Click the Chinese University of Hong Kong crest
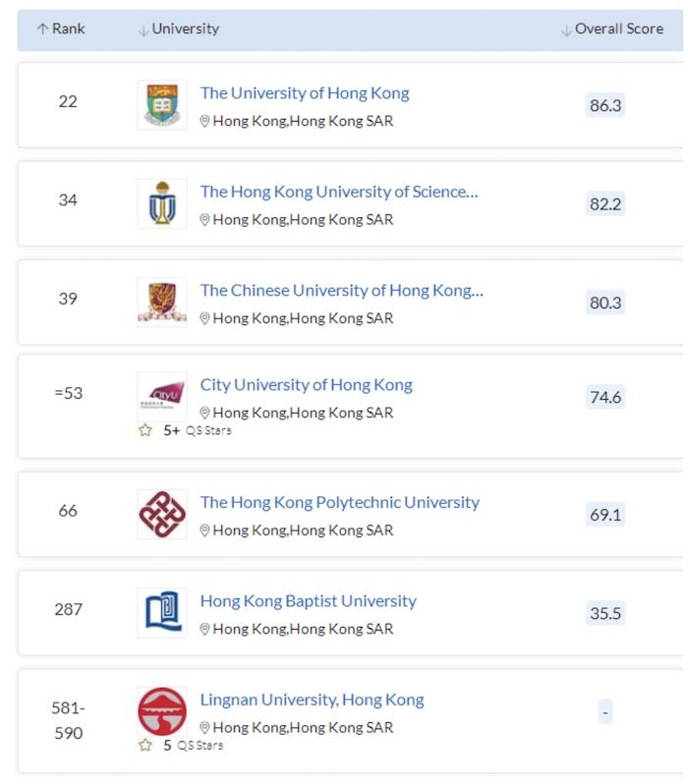688x784 pixels. coord(162,302)
